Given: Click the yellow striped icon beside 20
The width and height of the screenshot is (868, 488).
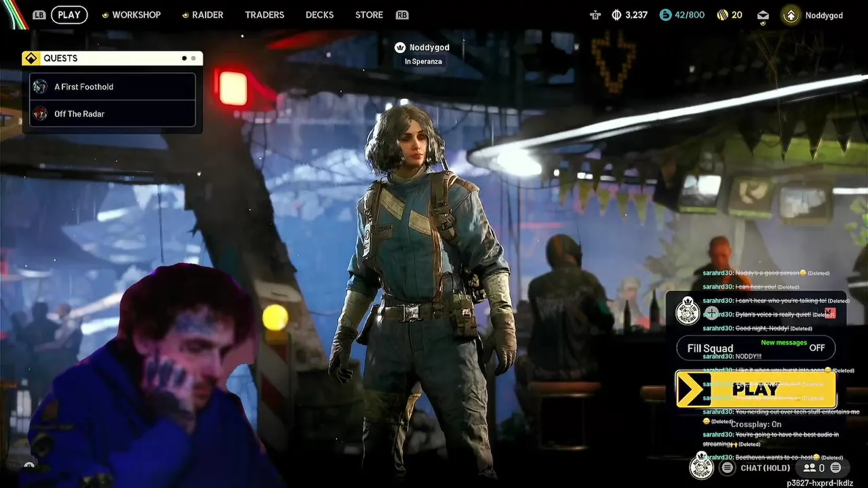Looking at the screenshot, I should click(x=722, y=15).
